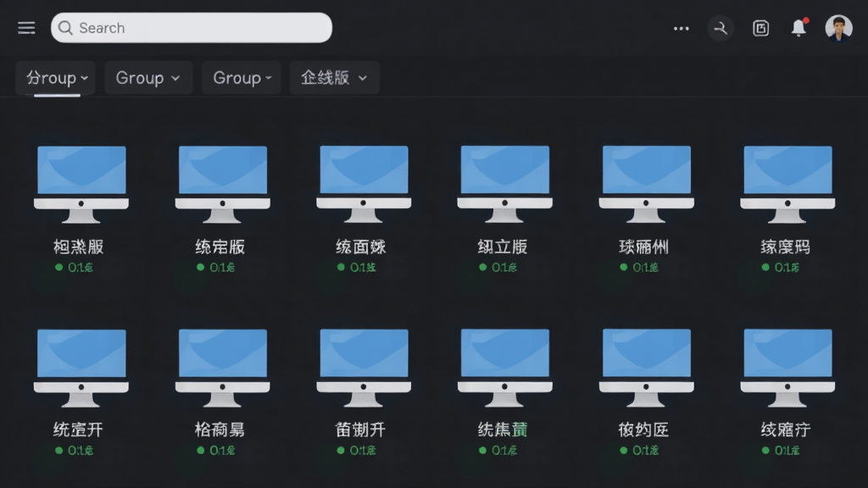The height and width of the screenshot is (488, 868).
Task: Open the hamburger menu
Action: pyautogui.click(x=26, y=28)
